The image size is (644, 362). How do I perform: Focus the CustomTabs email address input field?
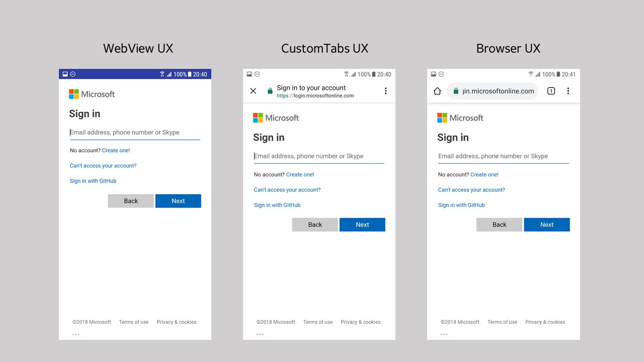pyautogui.click(x=319, y=156)
